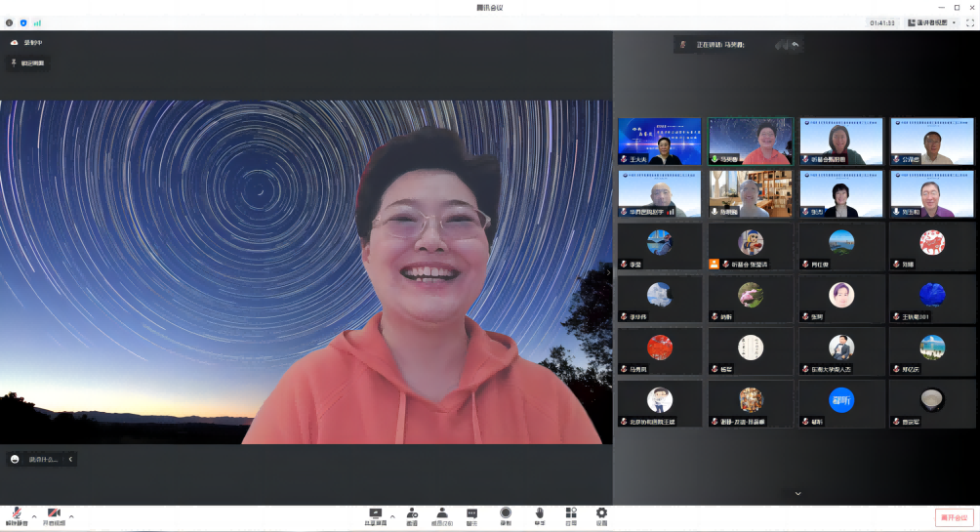This screenshot has width=980, height=532.
Task: Open the Settings gear icon
Action: [x=601, y=514]
